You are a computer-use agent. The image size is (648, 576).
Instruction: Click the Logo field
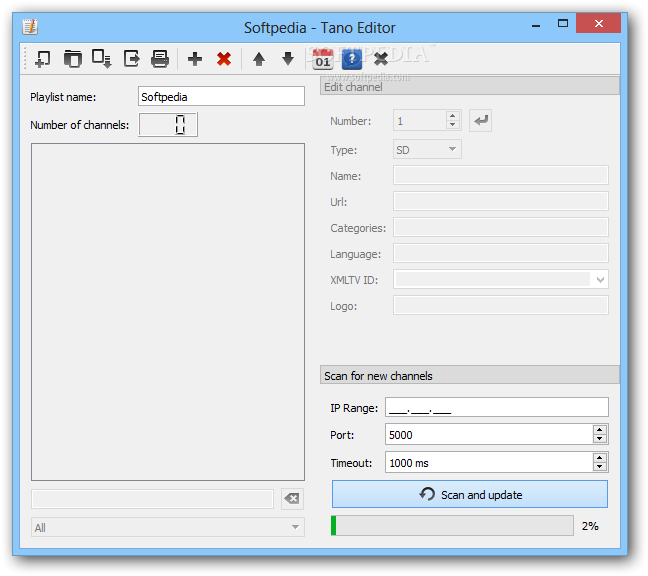501,306
